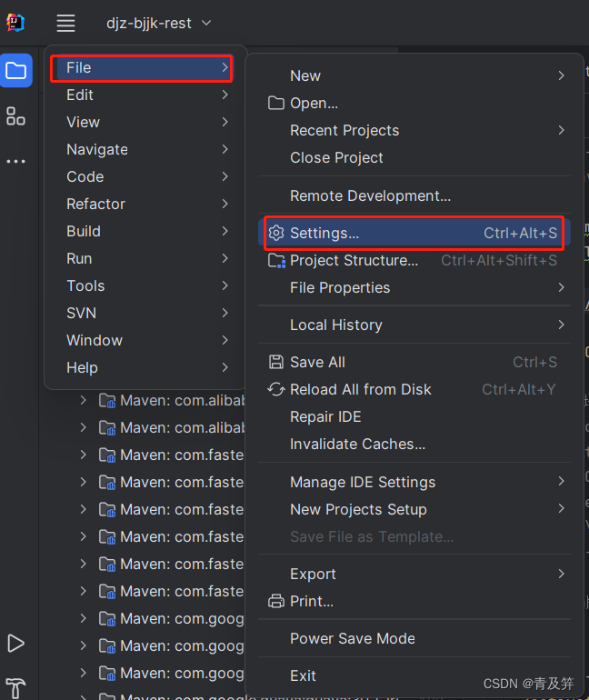Open the djz-bjjk-rest project dropdown
Viewport: 589px width, 700px height.
click(158, 23)
